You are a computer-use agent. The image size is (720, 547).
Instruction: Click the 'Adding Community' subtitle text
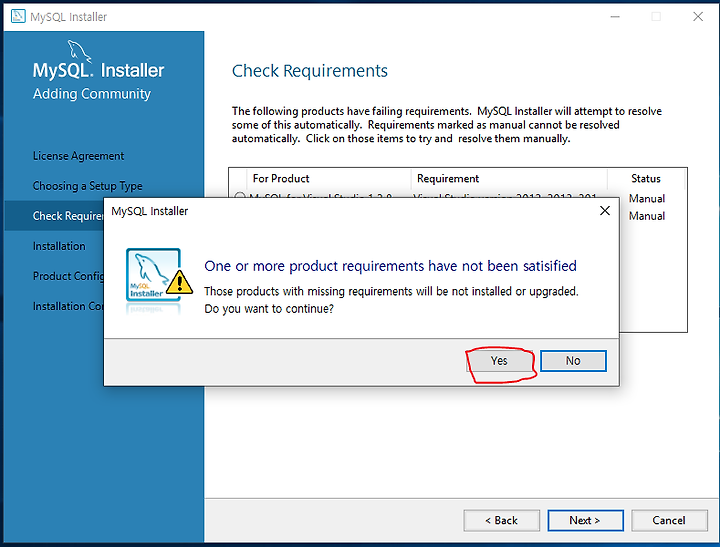[x=92, y=94]
